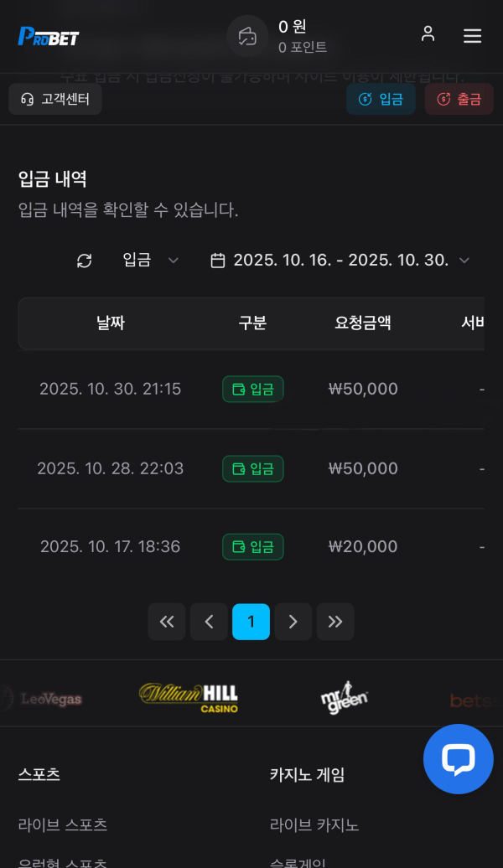Viewport: 503px width, 868px height.
Task: Click the Mr Green logo
Action: (344, 697)
